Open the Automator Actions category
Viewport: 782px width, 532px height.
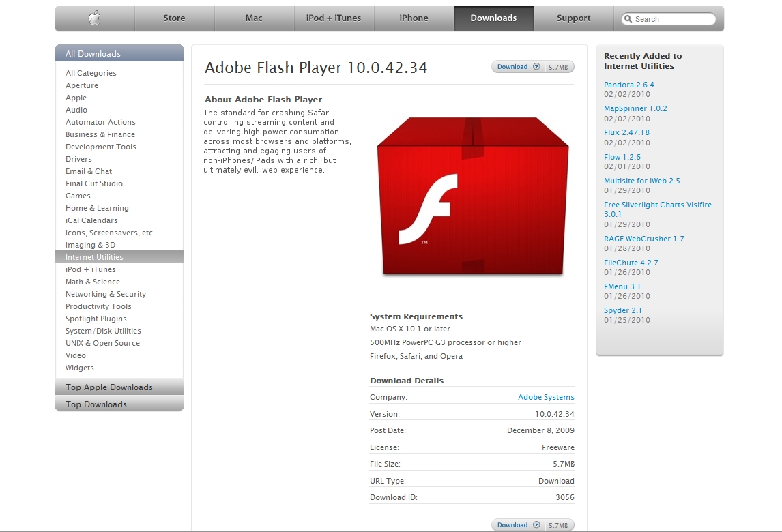click(x=100, y=122)
